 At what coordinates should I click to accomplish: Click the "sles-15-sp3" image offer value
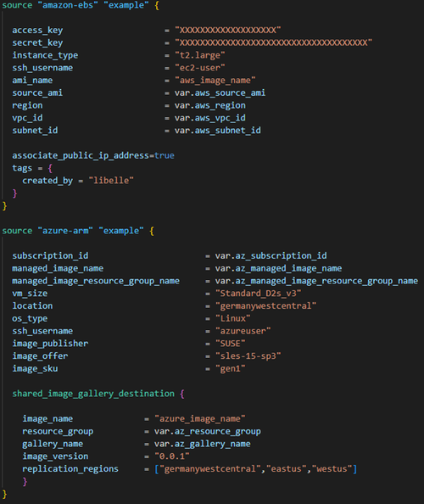(x=248, y=356)
